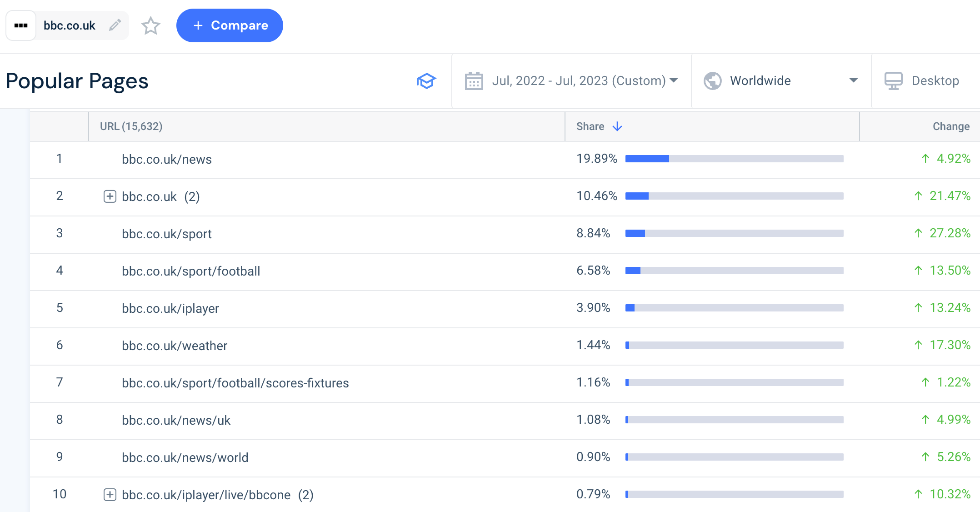Viewport: 980px width, 512px height.
Task: Sort by the Change column header
Action: 951,126
